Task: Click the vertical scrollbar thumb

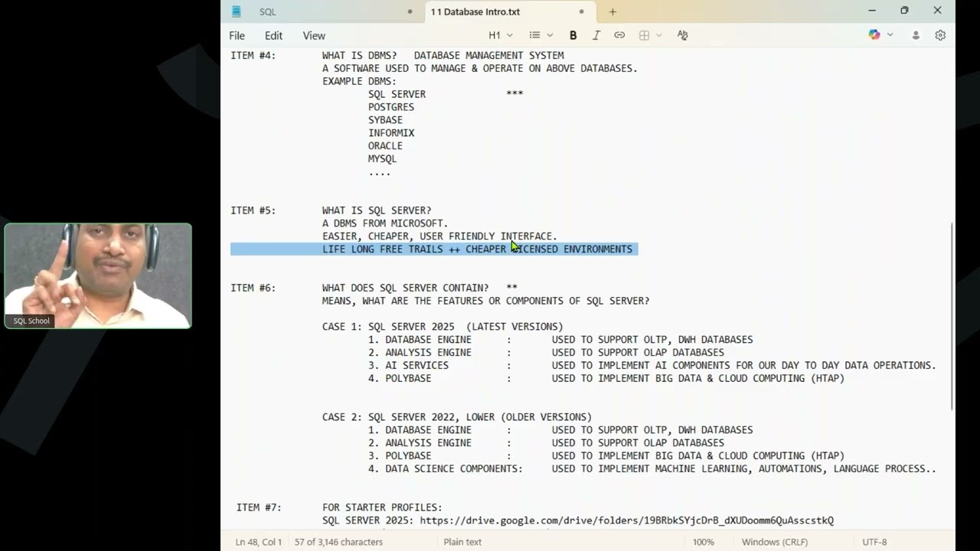Action: 952,317
